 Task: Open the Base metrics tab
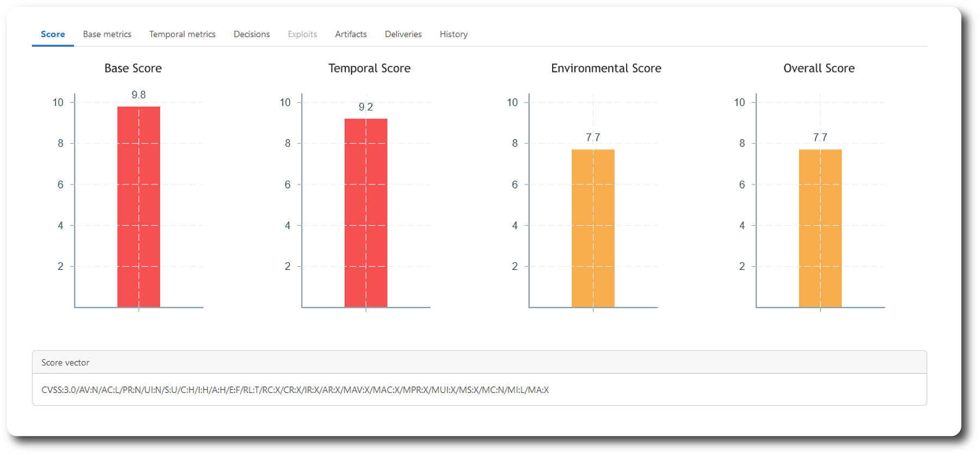(107, 34)
